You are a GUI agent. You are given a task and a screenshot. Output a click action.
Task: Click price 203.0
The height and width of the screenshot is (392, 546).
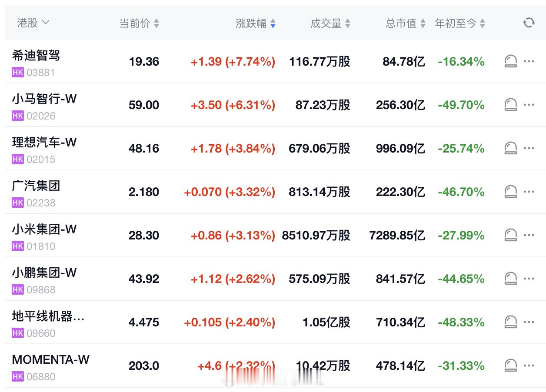(144, 366)
